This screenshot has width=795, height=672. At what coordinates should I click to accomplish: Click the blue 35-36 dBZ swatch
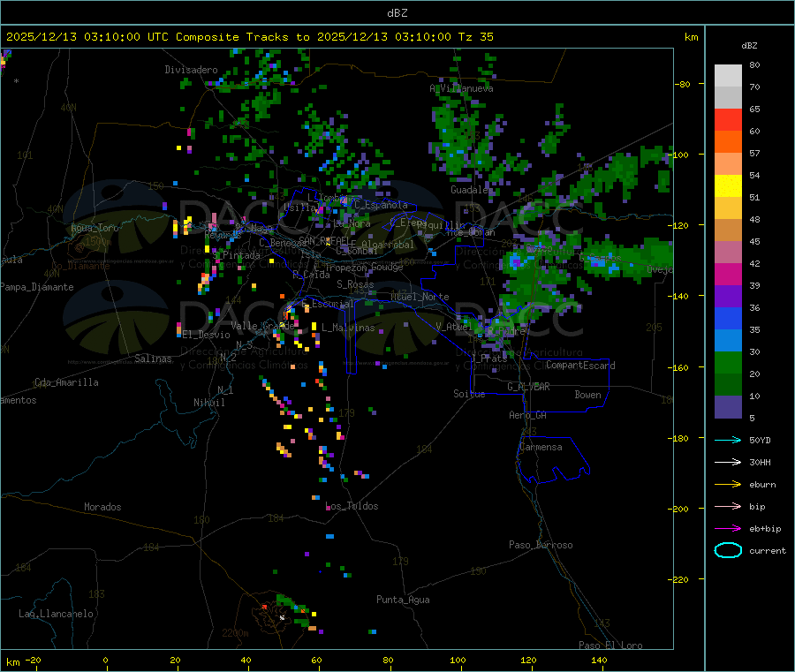[x=728, y=318]
